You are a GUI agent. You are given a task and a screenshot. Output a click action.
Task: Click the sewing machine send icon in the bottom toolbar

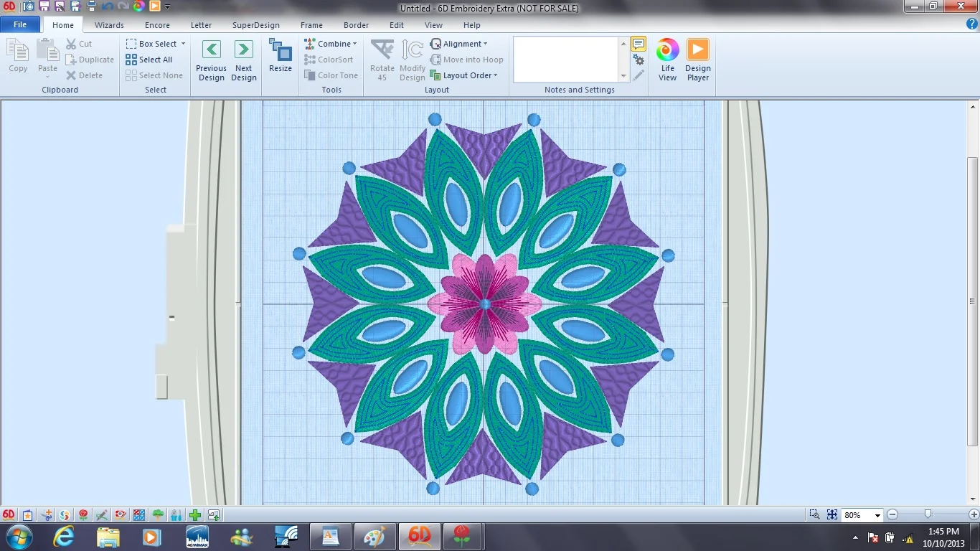click(x=213, y=514)
